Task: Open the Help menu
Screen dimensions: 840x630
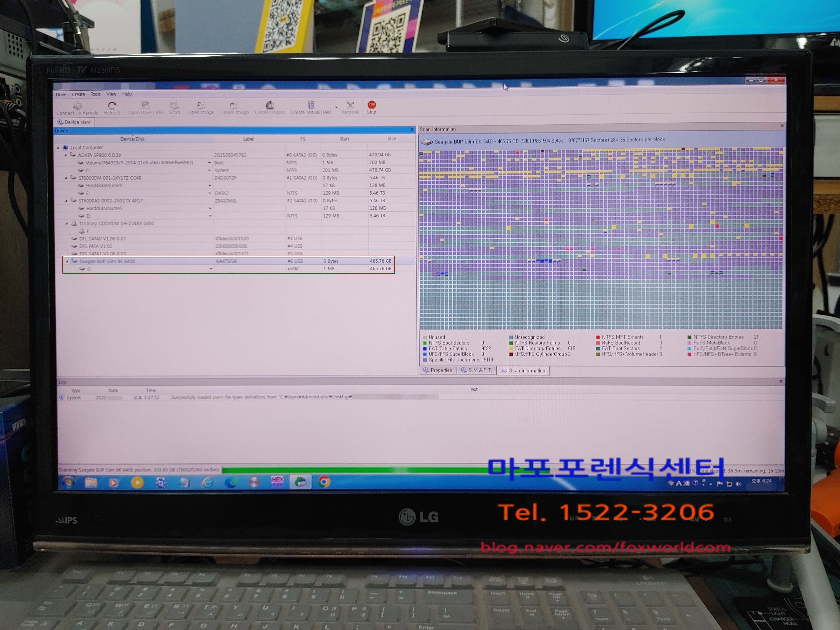Action: (127, 94)
